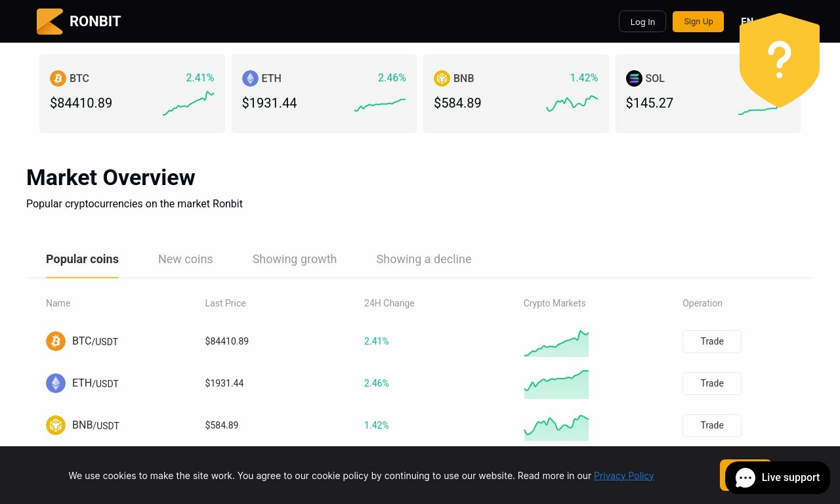Select the Showing a decline tab
The height and width of the screenshot is (504, 840).
pos(423,259)
